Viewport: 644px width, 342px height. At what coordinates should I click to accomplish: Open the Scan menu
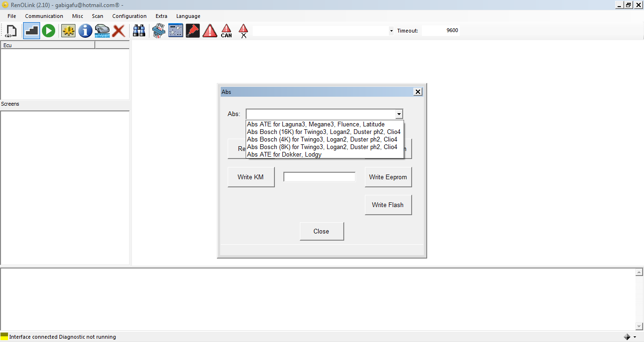[x=98, y=16]
